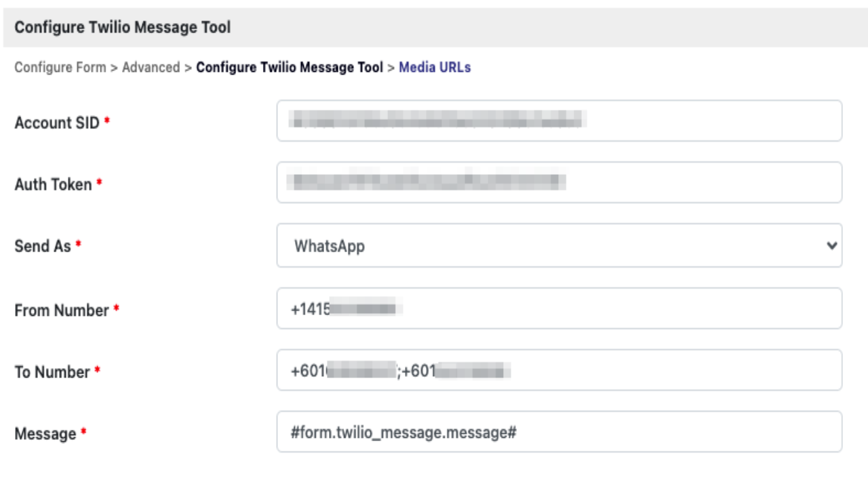Click the Auth Token label
Viewport: 868px width, 488px height.
pos(53,184)
